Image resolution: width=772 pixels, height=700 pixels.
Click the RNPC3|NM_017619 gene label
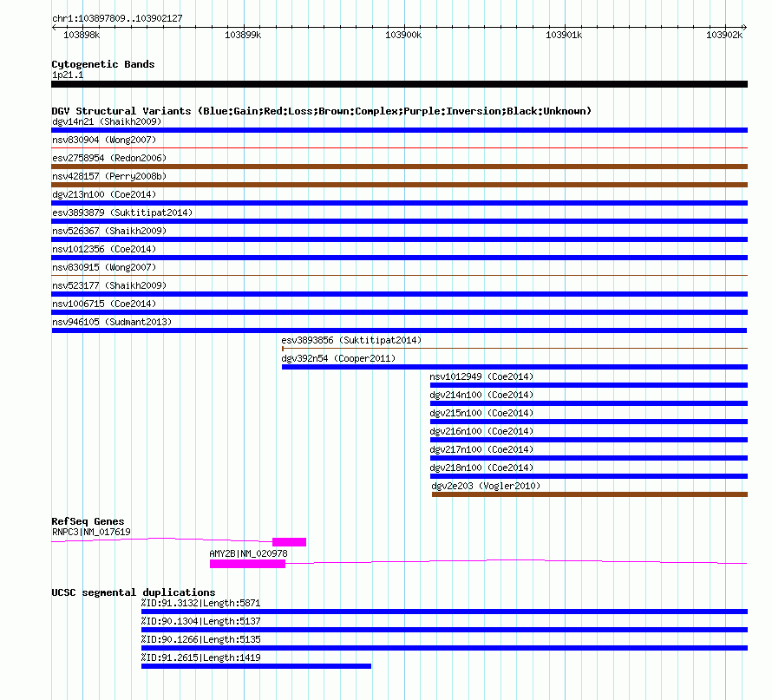coord(92,532)
